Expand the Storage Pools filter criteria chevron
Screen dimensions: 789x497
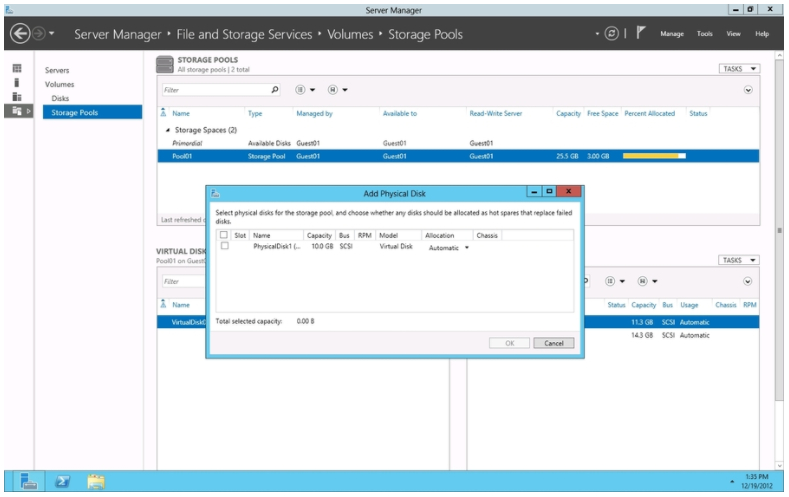(748, 90)
